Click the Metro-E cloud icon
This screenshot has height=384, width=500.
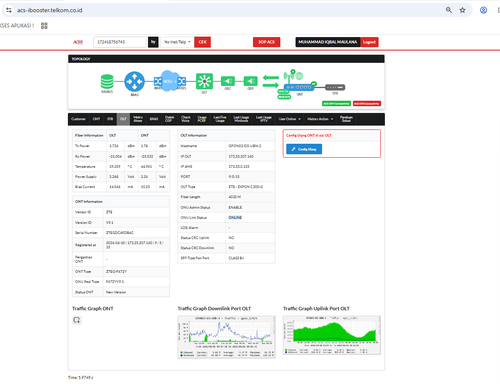click(169, 81)
